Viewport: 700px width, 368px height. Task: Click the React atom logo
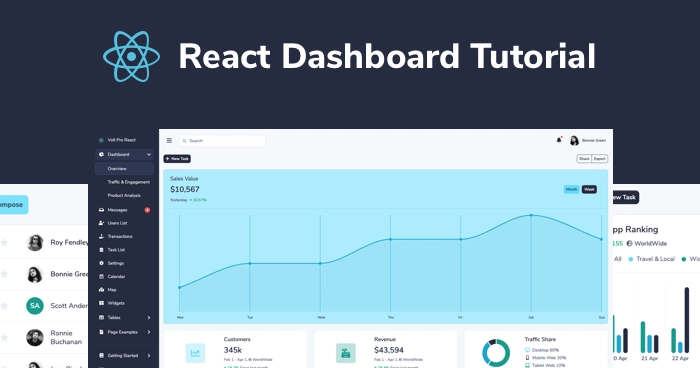(x=131, y=57)
